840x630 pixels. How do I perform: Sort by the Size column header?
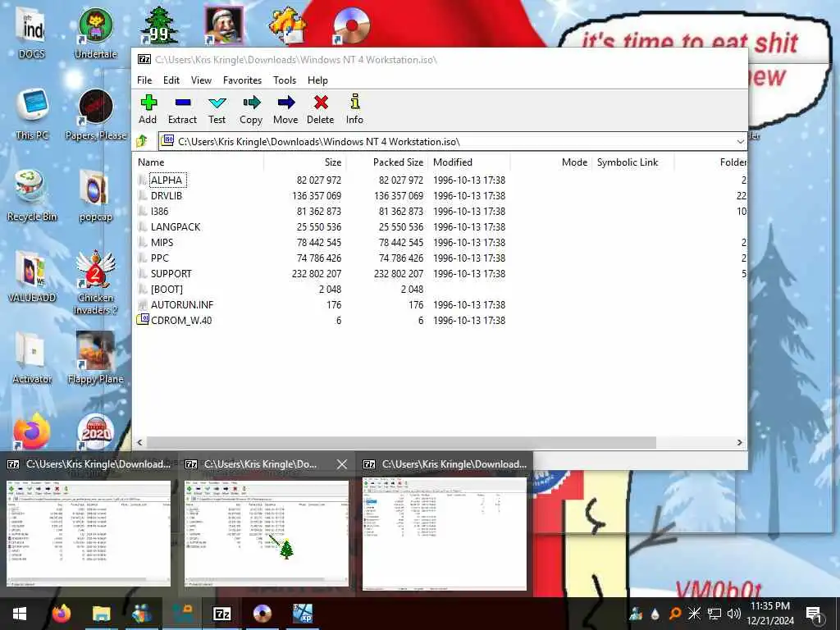coord(304,162)
